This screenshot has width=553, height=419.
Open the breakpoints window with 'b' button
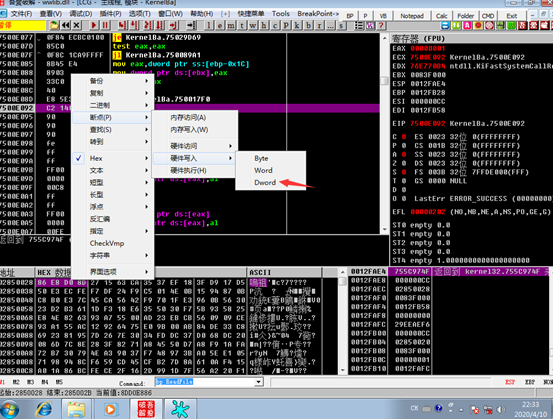pos(309,25)
